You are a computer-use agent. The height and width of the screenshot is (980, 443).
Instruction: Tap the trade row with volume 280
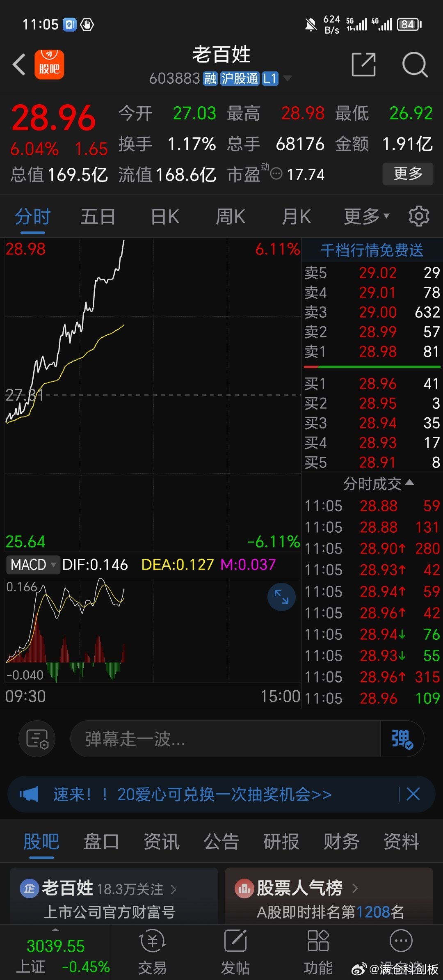point(372,549)
